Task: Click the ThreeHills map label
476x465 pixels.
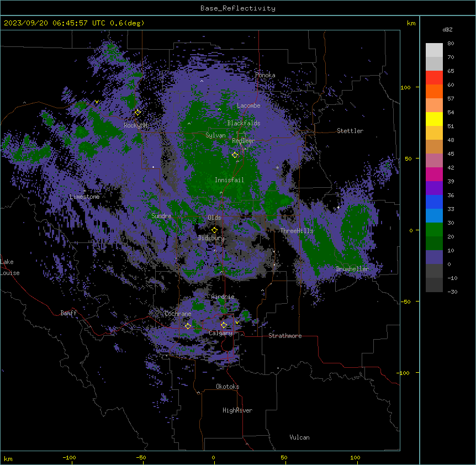Action: click(x=297, y=231)
